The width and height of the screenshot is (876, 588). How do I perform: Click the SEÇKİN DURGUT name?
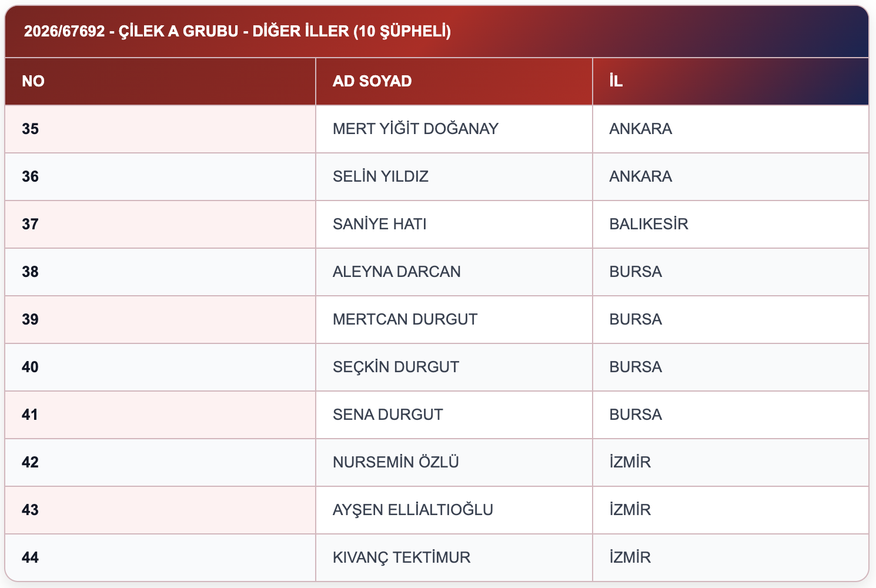coord(396,367)
